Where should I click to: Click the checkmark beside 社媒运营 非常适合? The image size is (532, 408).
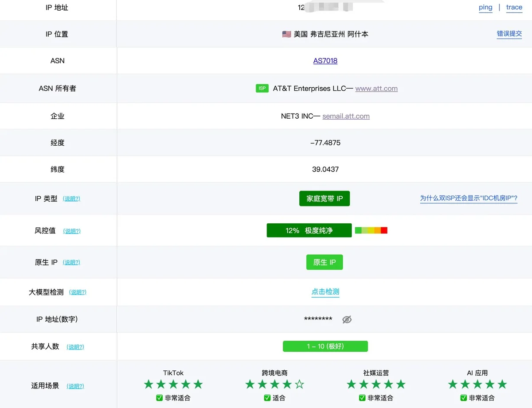(362, 398)
